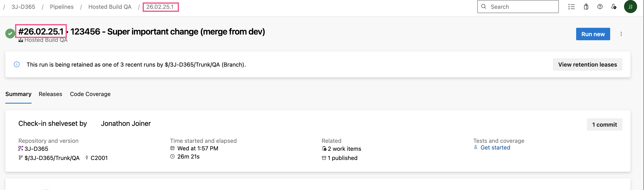Open the marketplace shopping bag icon

(x=586, y=7)
